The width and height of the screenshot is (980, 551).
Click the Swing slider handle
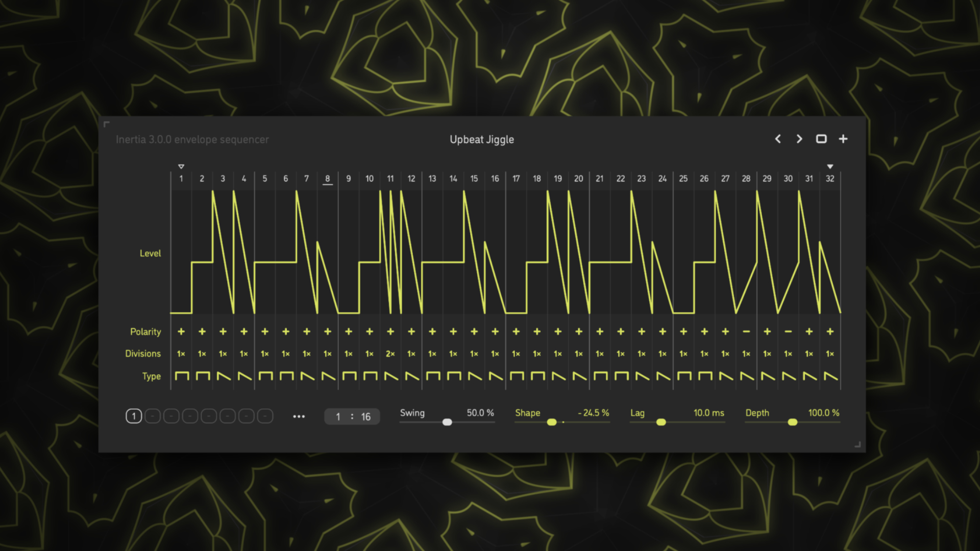(447, 422)
